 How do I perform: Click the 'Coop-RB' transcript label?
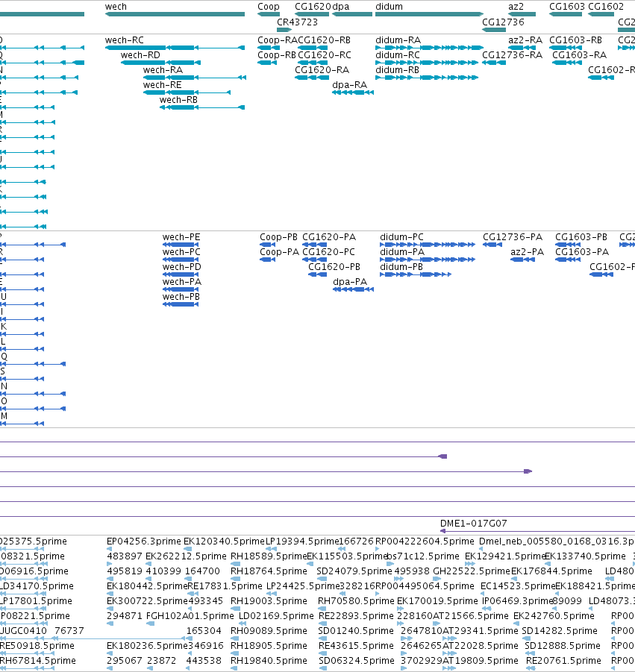(277, 55)
